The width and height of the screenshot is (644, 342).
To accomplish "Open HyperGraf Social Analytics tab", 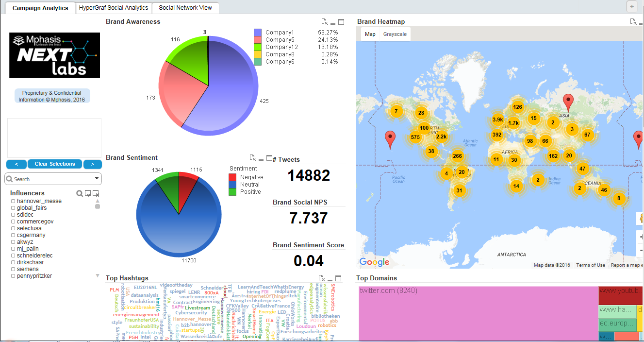I will click(114, 8).
